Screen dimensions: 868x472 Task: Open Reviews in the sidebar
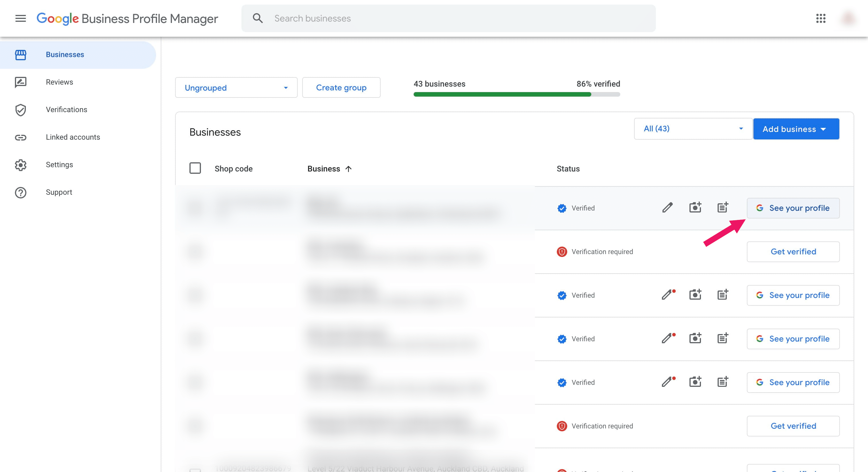click(59, 82)
